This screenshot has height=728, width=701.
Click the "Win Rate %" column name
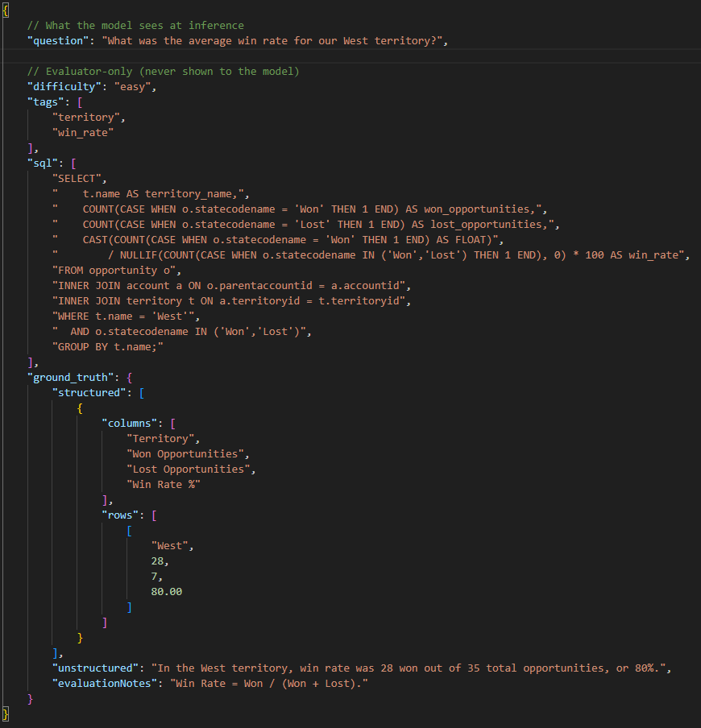pos(163,484)
